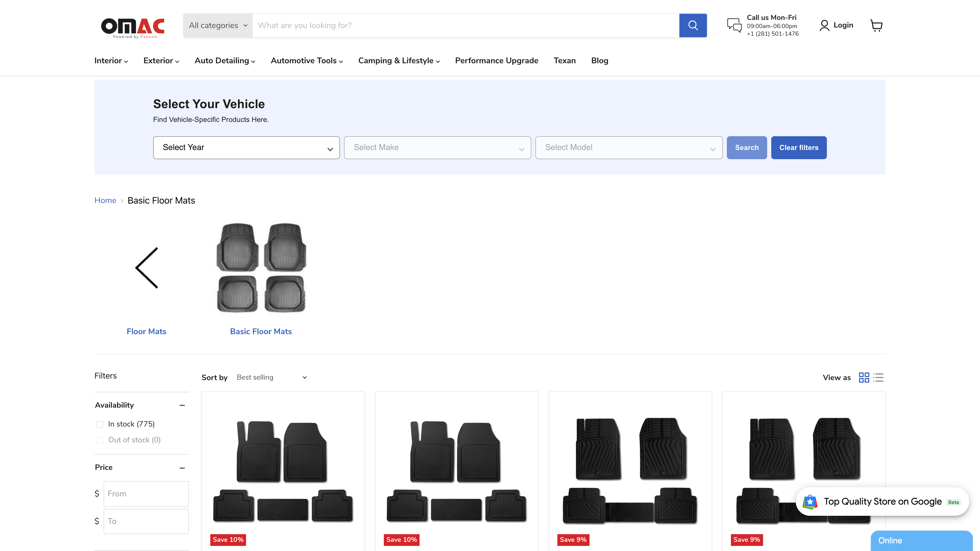
Task: Click the user account icon beside Login
Action: tap(824, 25)
